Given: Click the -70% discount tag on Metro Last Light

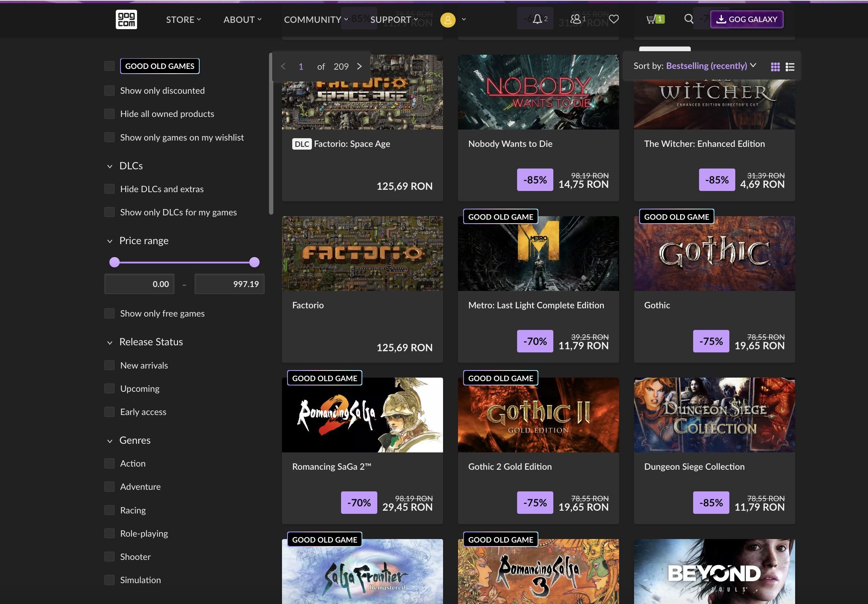Looking at the screenshot, I should (535, 341).
